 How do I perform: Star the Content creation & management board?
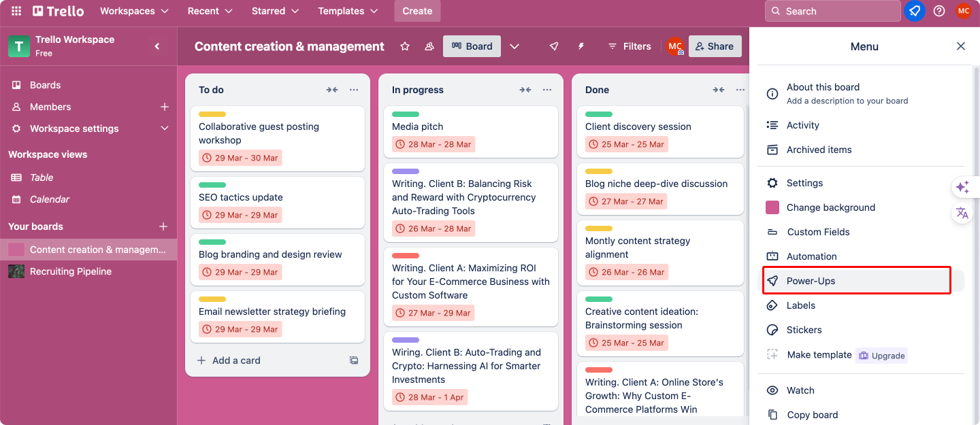(405, 46)
